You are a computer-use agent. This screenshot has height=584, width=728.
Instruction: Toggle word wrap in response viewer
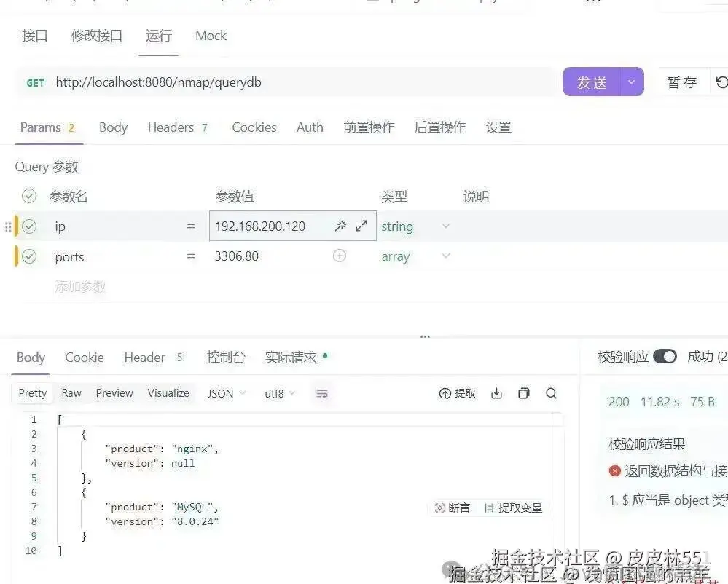click(322, 394)
